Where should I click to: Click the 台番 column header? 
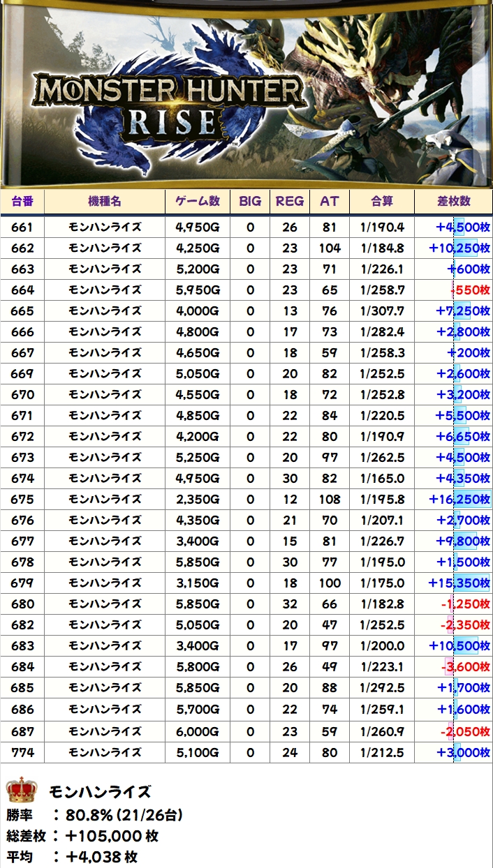[x=22, y=201]
